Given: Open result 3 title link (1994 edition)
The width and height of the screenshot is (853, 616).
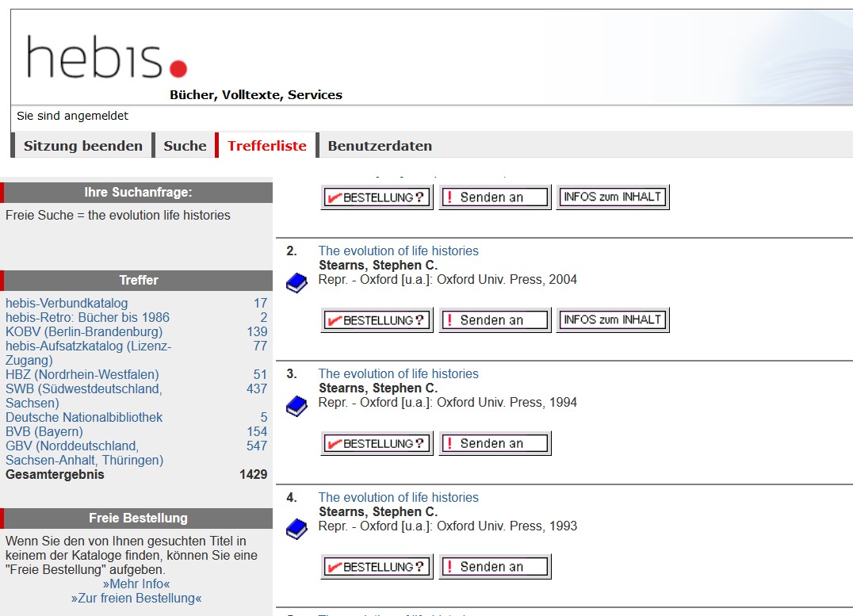Looking at the screenshot, I should 398,374.
